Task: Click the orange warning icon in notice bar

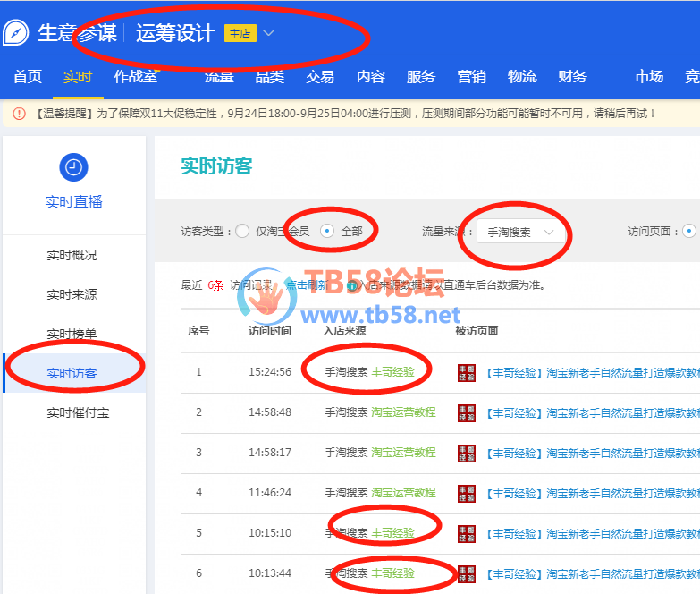Action: (x=19, y=114)
